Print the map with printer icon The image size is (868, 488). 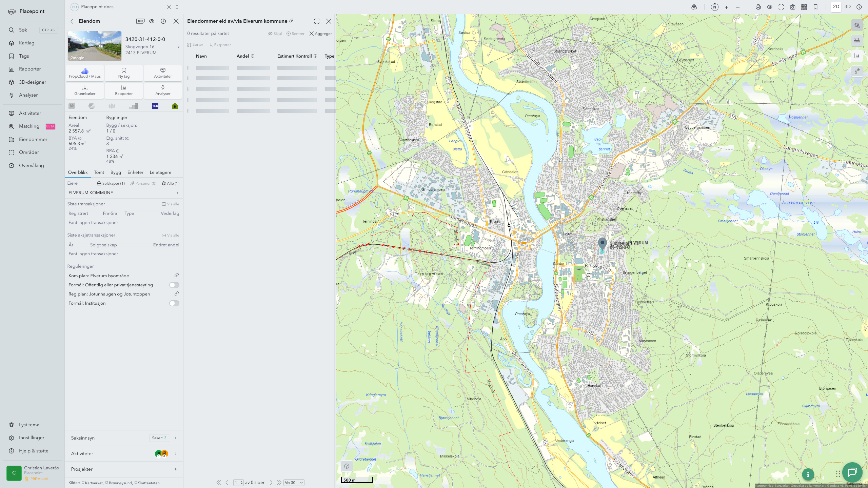click(x=758, y=7)
